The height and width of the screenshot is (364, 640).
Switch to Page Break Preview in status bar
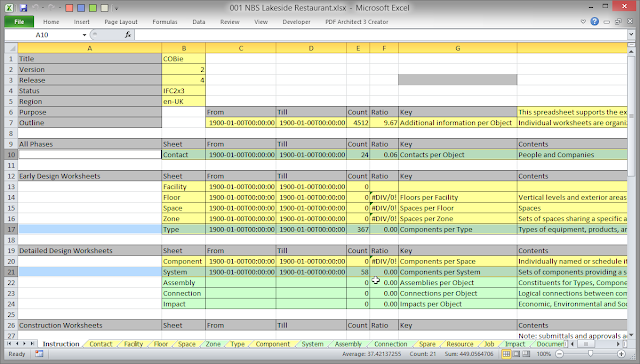tap(527, 354)
